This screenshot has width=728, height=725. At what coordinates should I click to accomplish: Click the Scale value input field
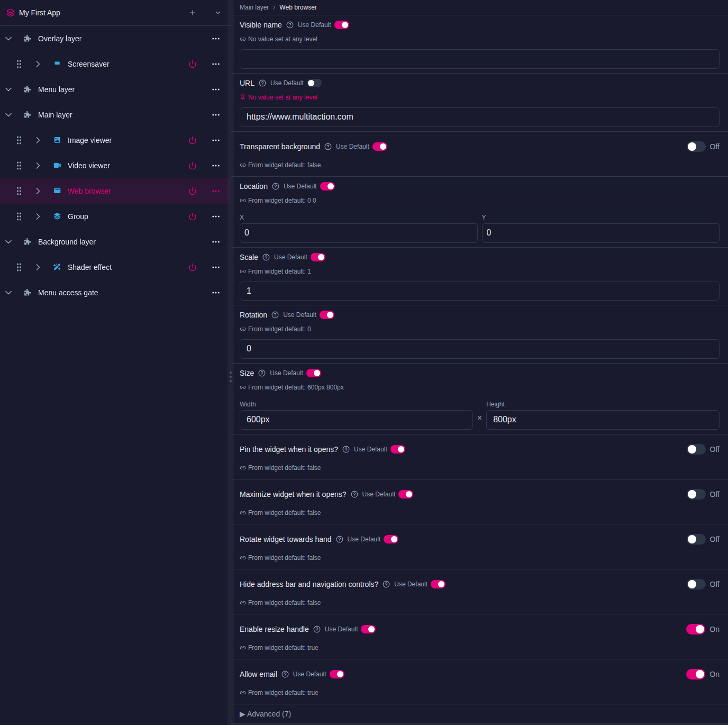click(479, 291)
